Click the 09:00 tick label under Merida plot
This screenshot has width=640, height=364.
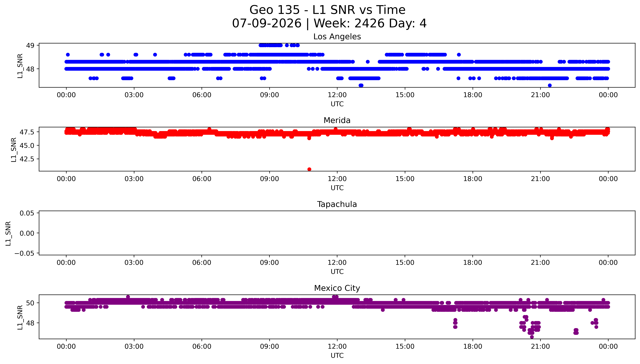(269, 179)
